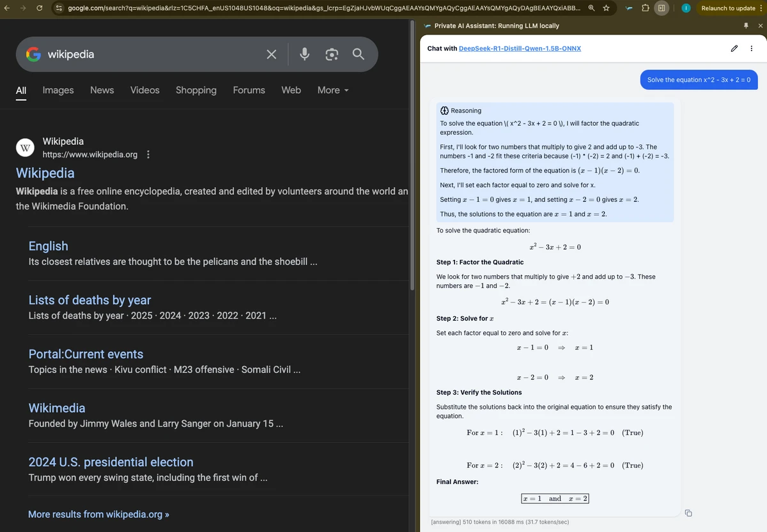Pin the Private AI Assistant side panel
The width and height of the screenshot is (767, 532).
tap(745, 26)
